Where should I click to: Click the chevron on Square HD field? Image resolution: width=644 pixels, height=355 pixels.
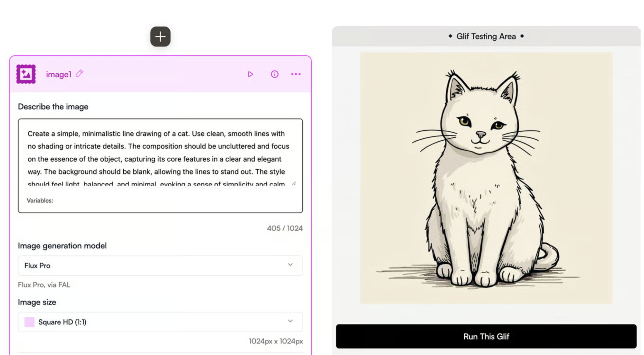point(290,321)
